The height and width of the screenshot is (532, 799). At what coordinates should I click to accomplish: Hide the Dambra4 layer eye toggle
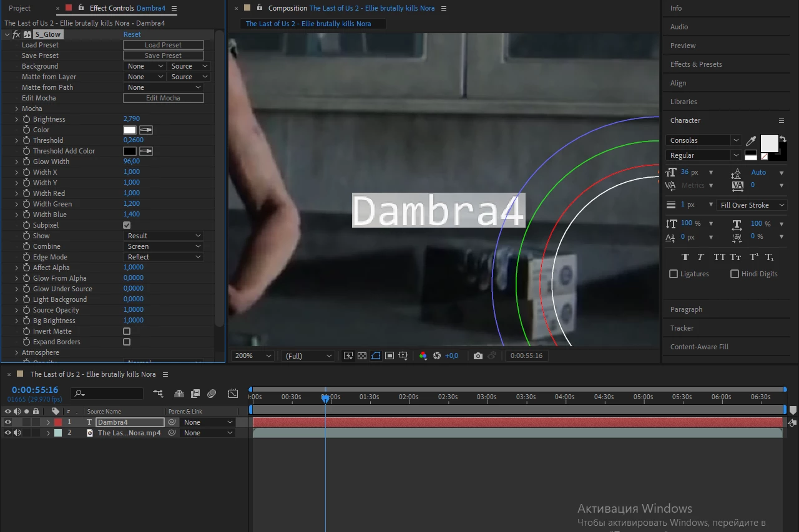coord(8,422)
